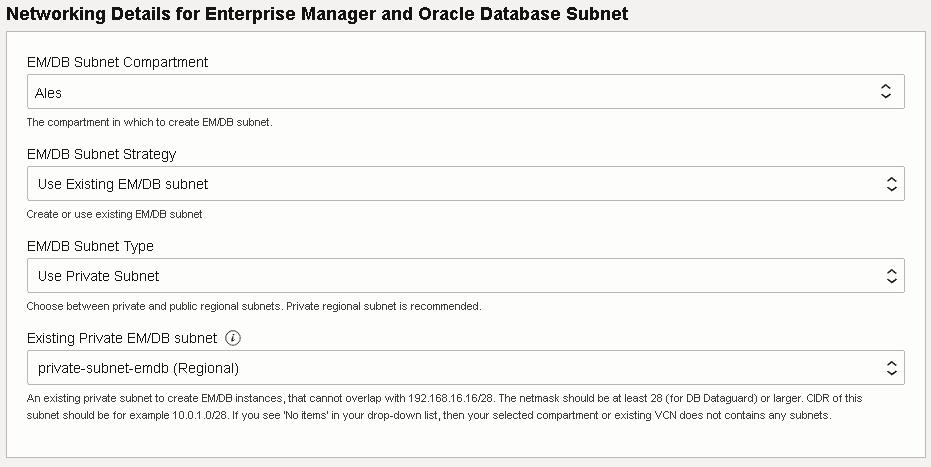
Task: Click the 'EM/DB Subnet Type' field label
Action: tap(90, 246)
